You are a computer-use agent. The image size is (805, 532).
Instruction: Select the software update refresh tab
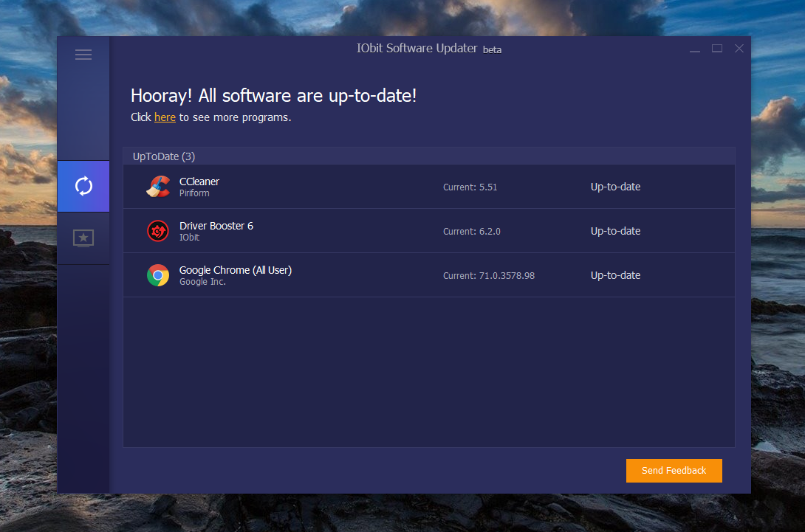[x=83, y=186]
